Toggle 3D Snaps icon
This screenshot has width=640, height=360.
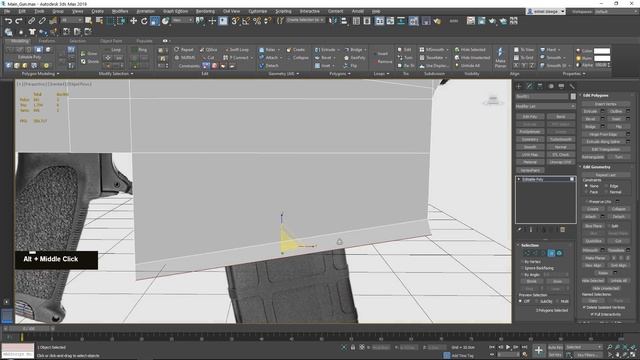click(235, 21)
